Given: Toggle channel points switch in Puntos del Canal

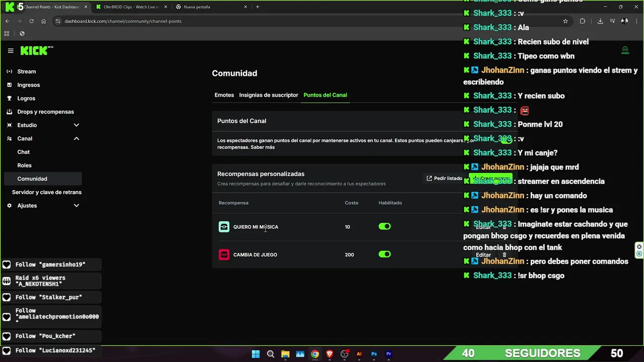Looking at the screenshot, I should click(506, 140).
